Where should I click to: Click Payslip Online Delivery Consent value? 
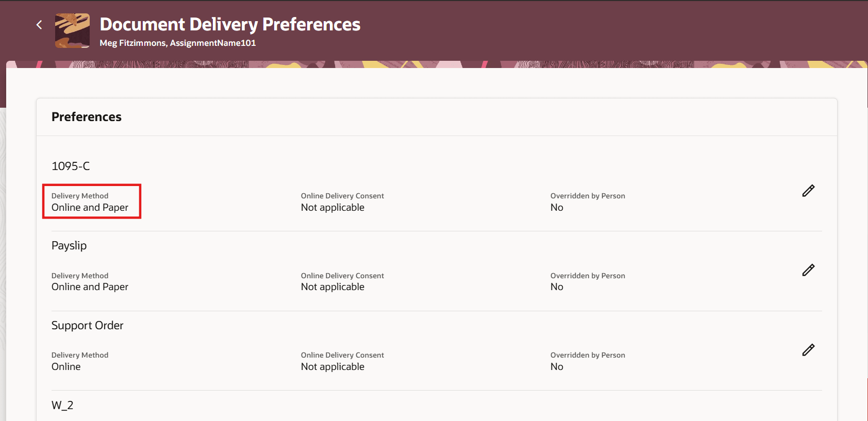click(x=332, y=287)
